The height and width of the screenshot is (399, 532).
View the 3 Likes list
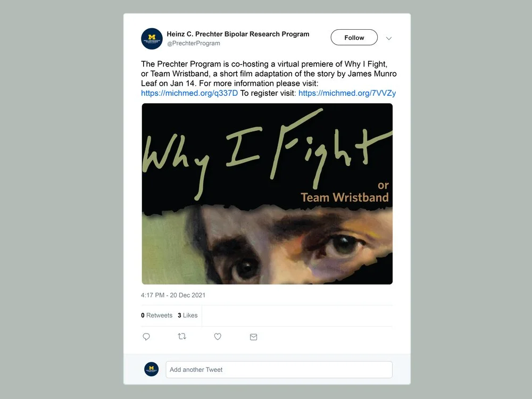point(188,315)
